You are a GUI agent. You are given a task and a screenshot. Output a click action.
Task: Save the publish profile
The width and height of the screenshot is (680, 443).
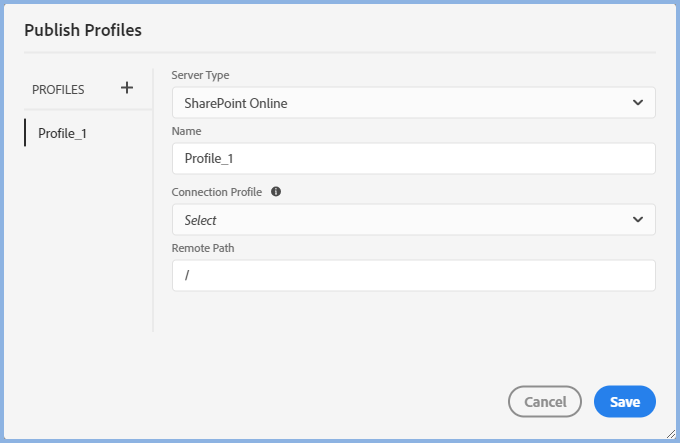point(624,401)
